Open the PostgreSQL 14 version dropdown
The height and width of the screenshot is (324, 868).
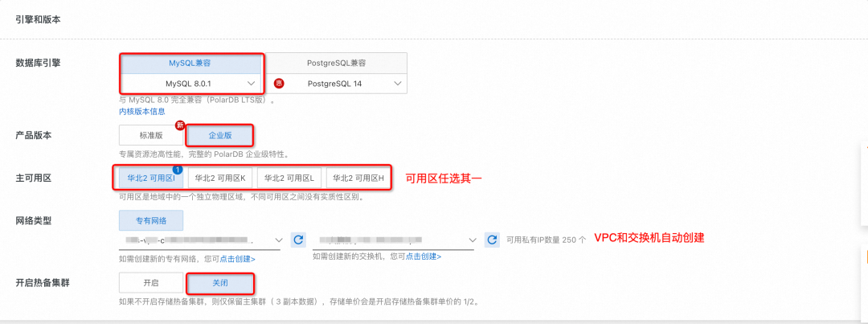click(x=337, y=83)
